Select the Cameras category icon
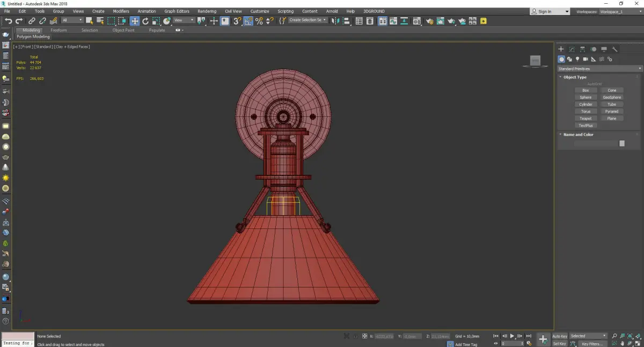The height and width of the screenshot is (347, 644). coord(586,59)
